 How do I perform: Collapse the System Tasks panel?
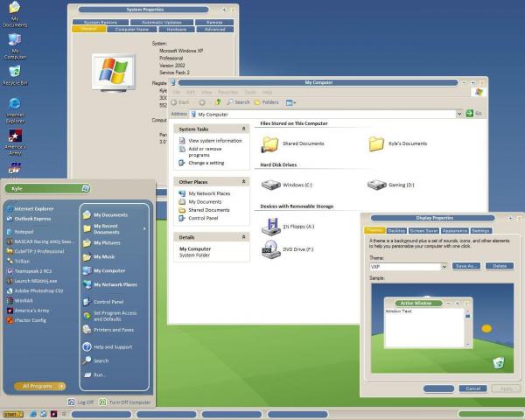click(243, 129)
